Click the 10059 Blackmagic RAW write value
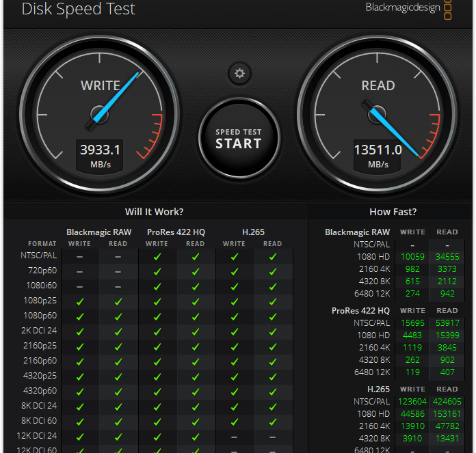The height and width of the screenshot is (453, 476). point(412,257)
